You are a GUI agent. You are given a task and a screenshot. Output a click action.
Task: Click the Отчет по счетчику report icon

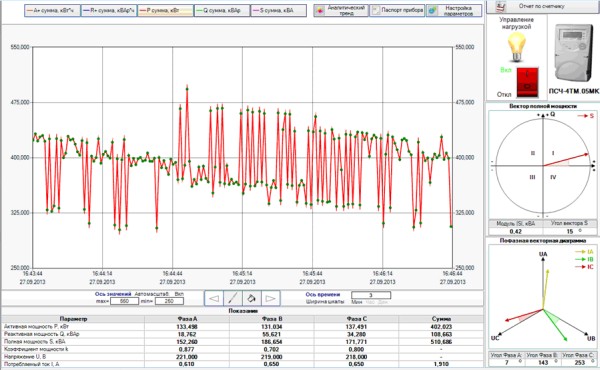coord(501,7)
